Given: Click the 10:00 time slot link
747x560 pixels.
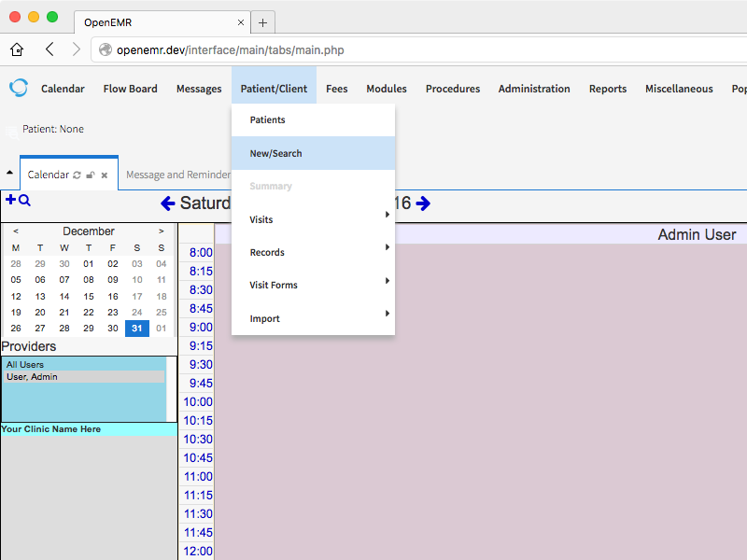Looking at the screenshot, I should point(198,402).
